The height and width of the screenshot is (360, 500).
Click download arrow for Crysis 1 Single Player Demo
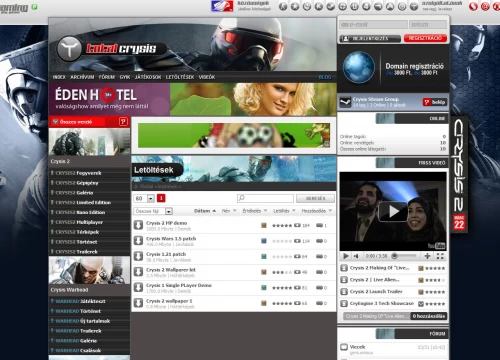pos(138,287)
